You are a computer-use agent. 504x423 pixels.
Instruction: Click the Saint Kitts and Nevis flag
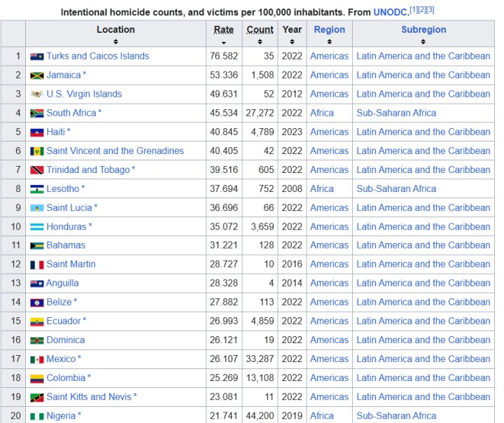point(37,397)
